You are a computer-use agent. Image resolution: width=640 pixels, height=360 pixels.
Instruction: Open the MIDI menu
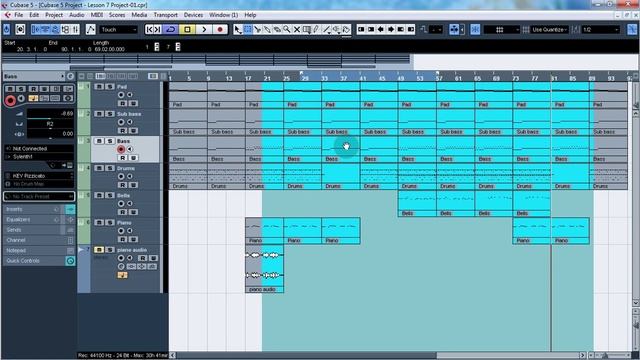click(x=97, y=15)
